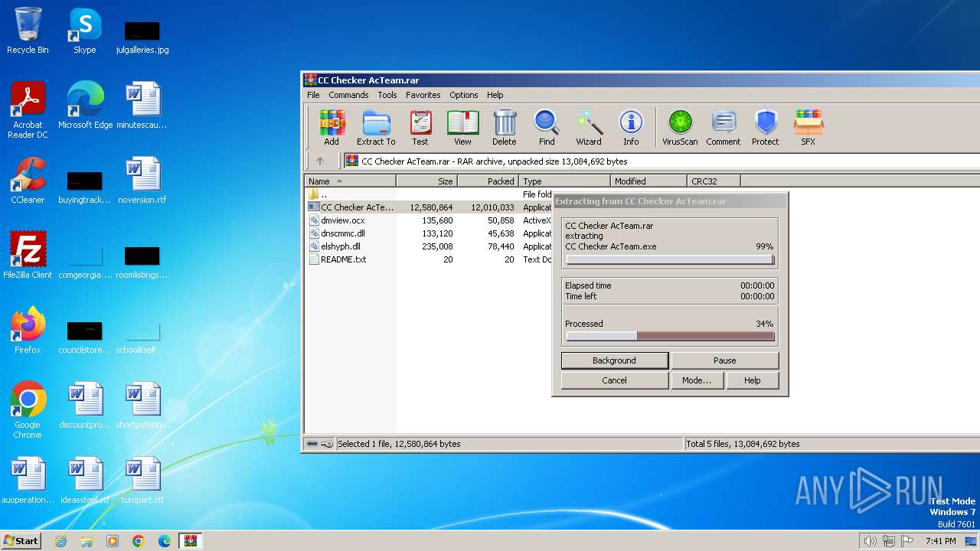Open the File menu
Viewport: 980px width, 551px height.
(x=313, y=95)
